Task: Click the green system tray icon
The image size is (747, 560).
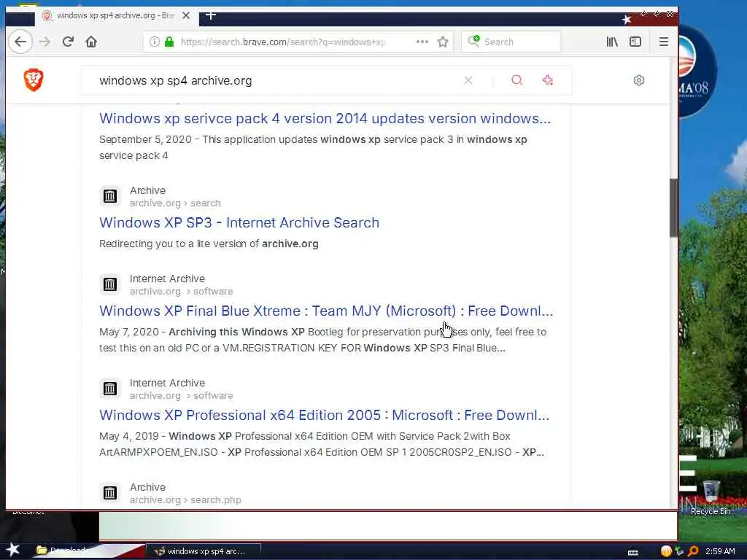Action: point(680,551)
